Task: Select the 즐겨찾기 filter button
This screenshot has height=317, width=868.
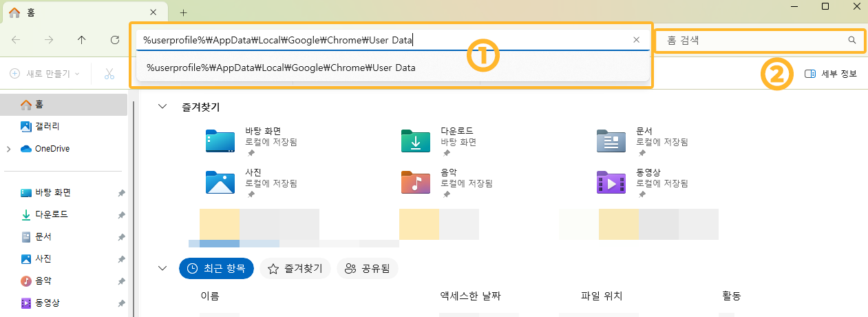Action: pyautogui.click(x=295, y=269)
